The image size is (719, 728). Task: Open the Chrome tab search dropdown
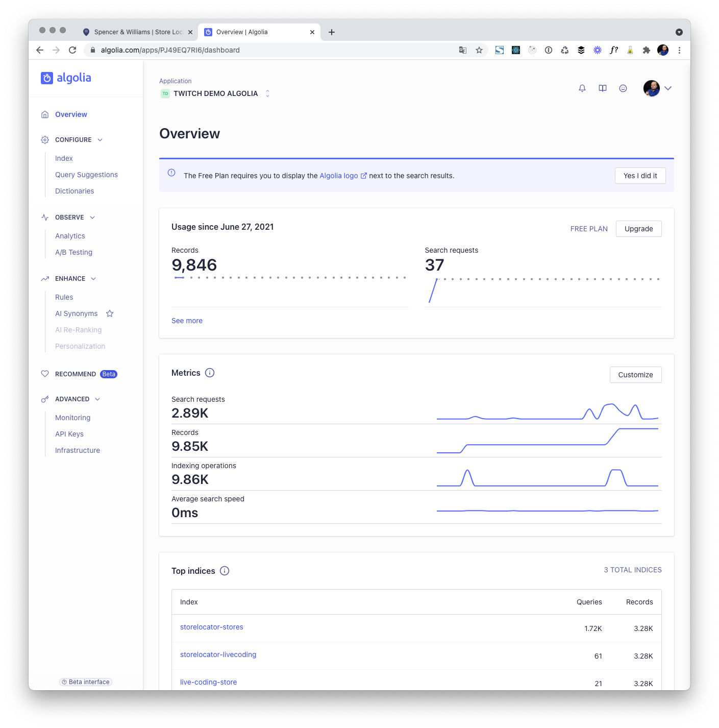click(x=679, y=32)
